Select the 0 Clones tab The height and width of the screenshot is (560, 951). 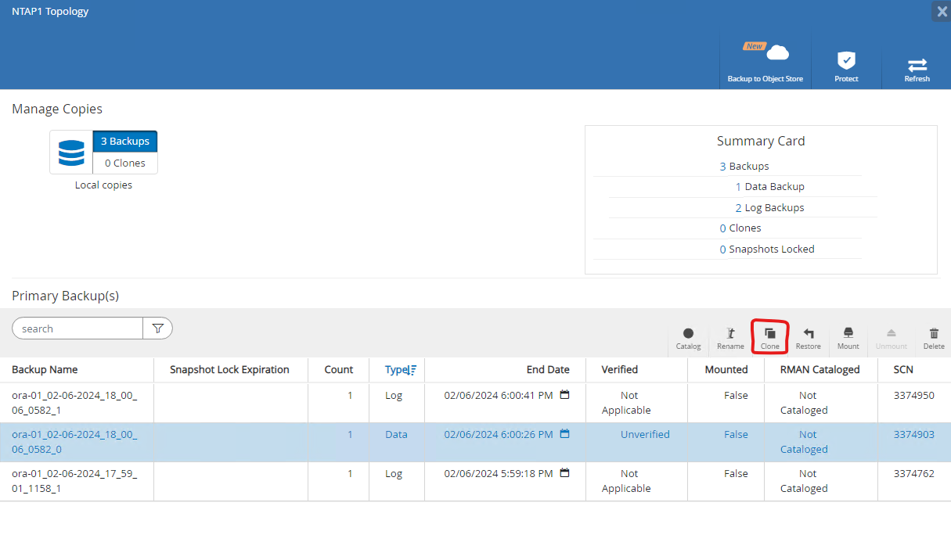tap(125, 163)
